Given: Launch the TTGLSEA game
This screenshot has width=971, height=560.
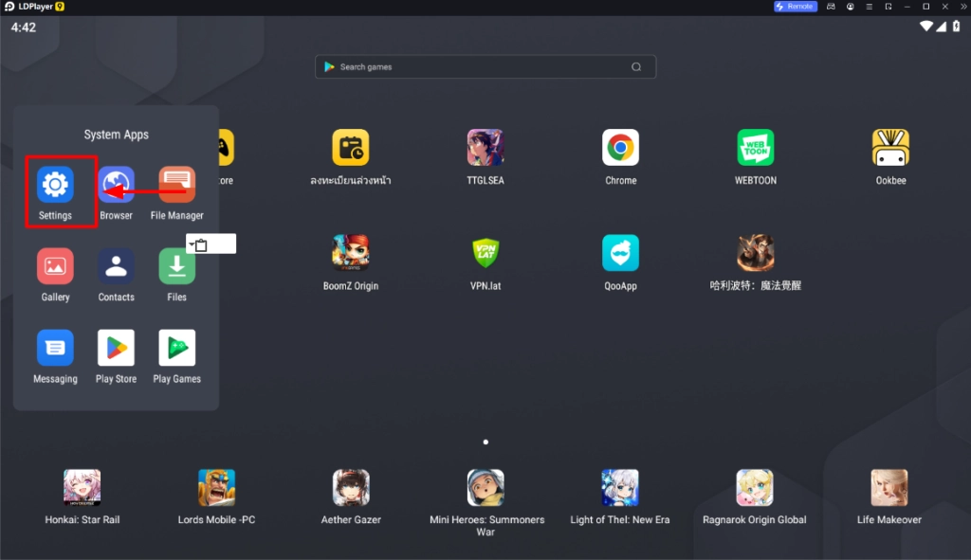Looking at the screenshot, I should point(485,147).
